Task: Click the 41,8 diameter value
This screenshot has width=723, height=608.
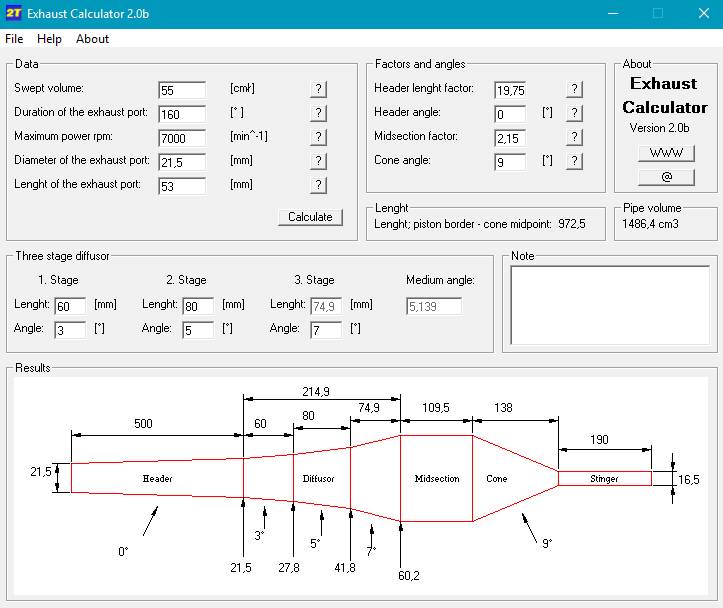Action: coord(345,568)
